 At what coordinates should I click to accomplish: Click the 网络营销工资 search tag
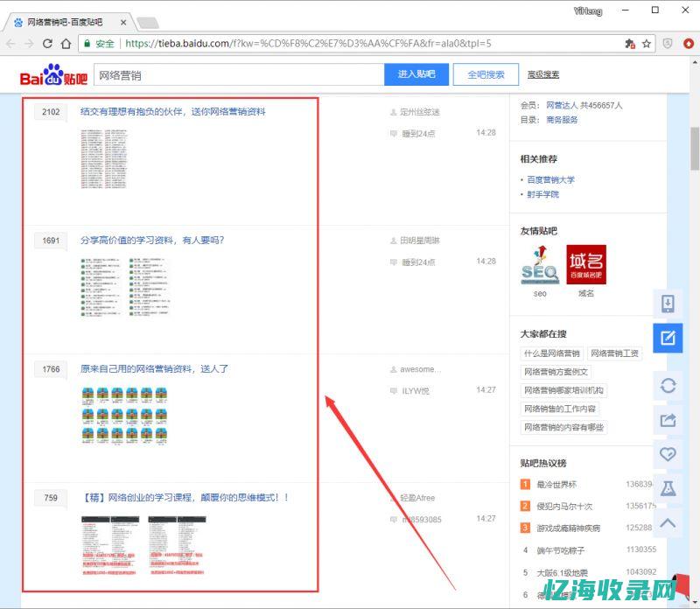click(x=614, y=353)
